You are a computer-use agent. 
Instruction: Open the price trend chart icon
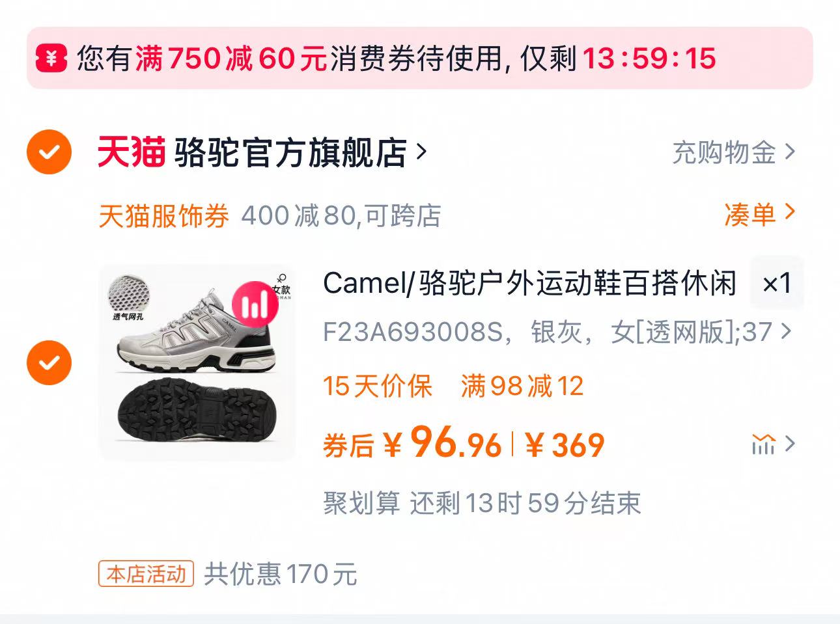(x=763, y=444)
